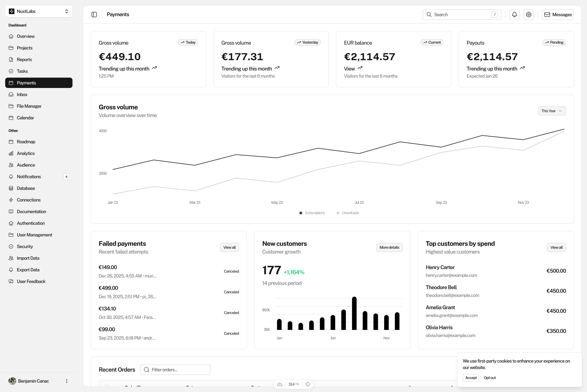
Task: Open the This Year period dropdown
Action: tap(551, 111)
